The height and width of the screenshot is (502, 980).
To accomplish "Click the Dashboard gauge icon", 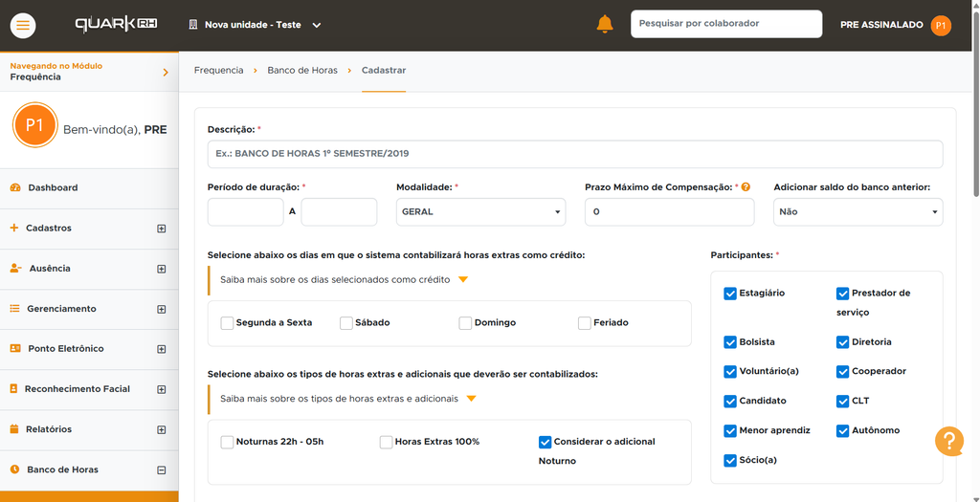I will coord(15,187).
